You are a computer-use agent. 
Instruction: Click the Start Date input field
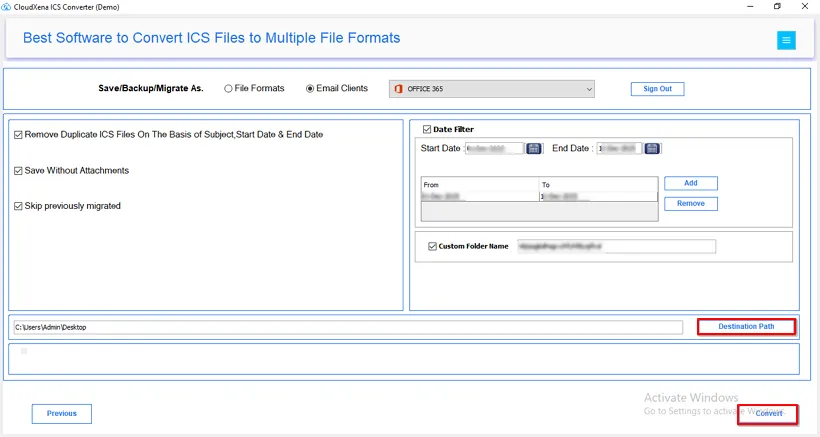tap(494, 149)
